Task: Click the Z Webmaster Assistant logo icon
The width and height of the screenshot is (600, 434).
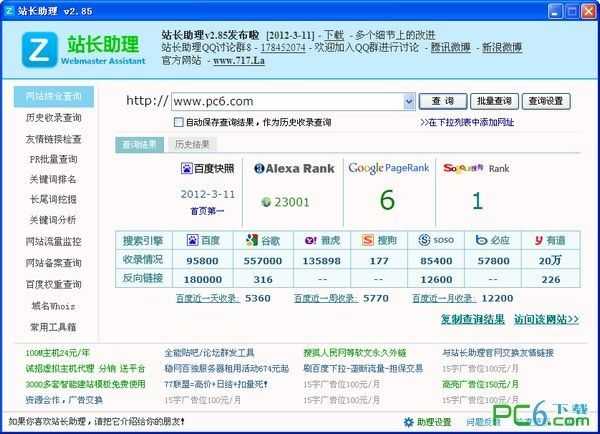Action: click(x=40, y=50)
